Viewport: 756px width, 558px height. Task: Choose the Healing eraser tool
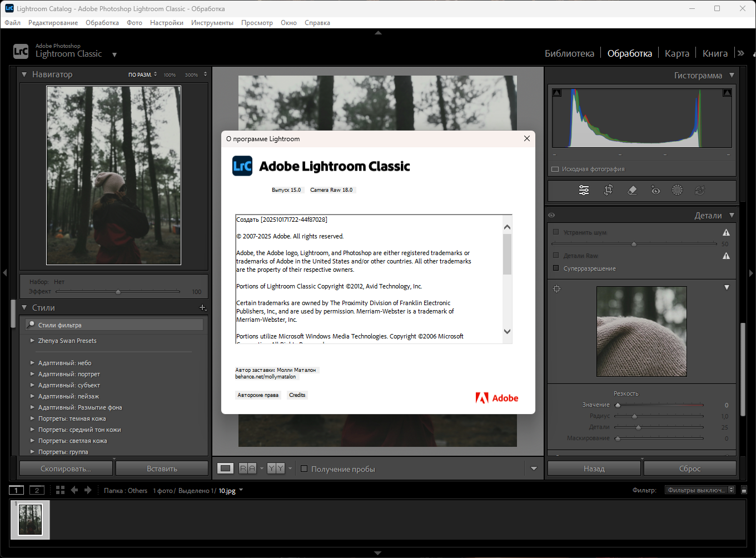(x=632, y=190)
